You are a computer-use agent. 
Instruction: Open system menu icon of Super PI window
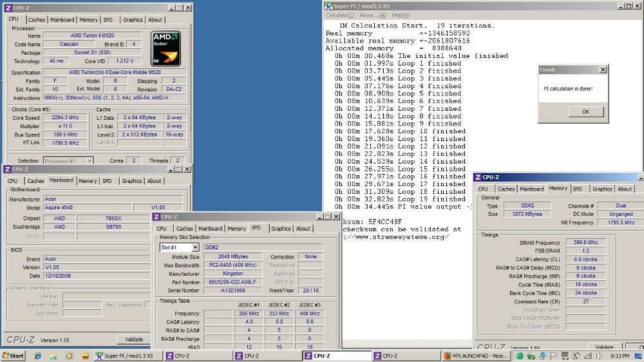[328, 6]
